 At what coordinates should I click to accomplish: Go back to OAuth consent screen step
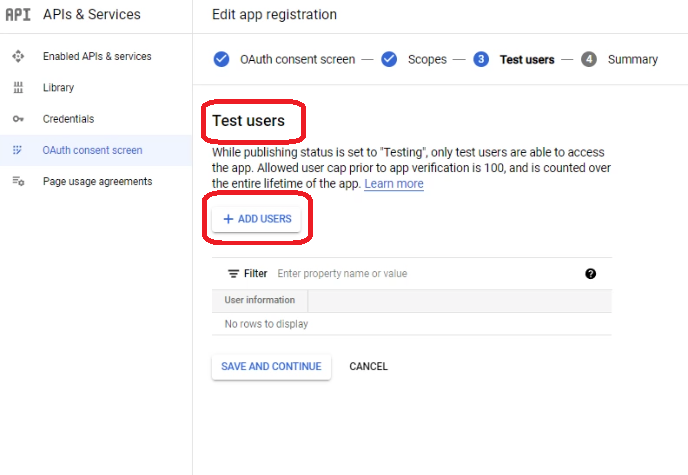click(x=297, y=60)
